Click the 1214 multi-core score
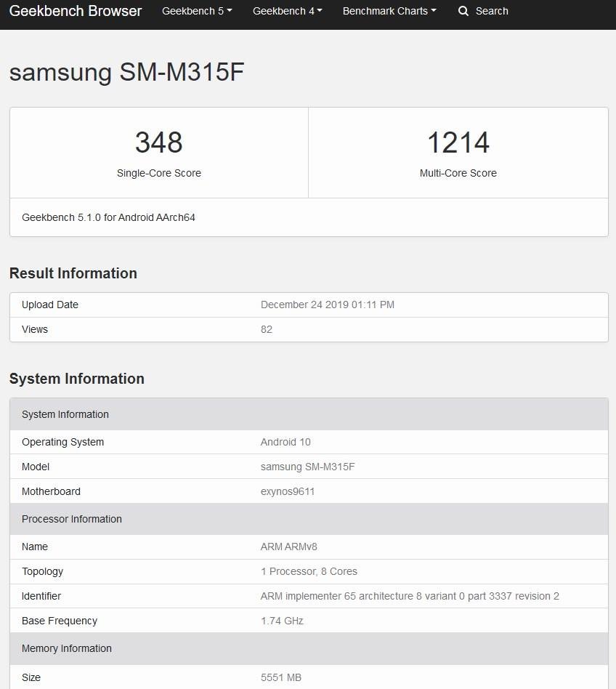 coord(458,142)
